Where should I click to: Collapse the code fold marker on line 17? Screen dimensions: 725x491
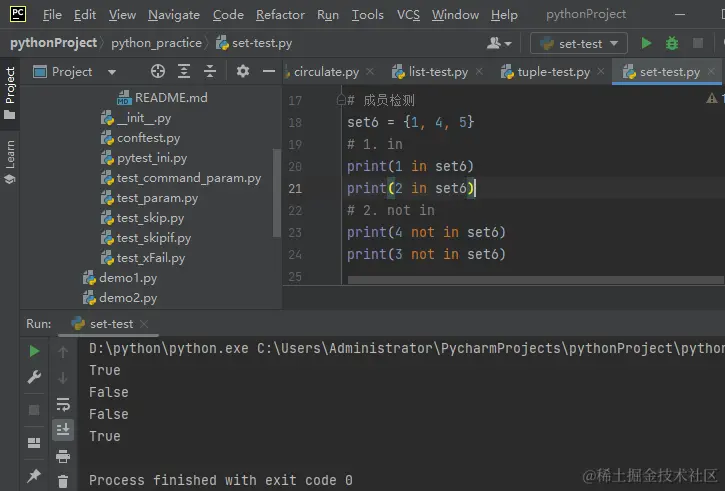pyautogui.click(x=341, y=100)
